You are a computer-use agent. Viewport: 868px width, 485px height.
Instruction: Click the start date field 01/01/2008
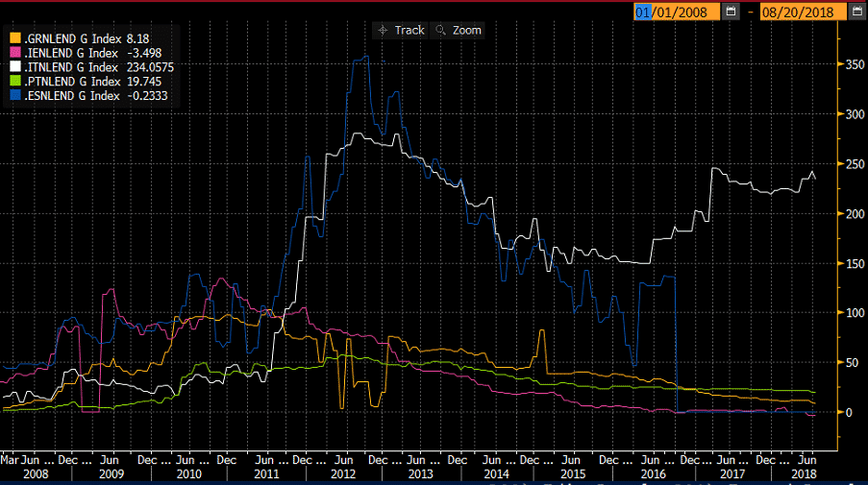point(676,12)
